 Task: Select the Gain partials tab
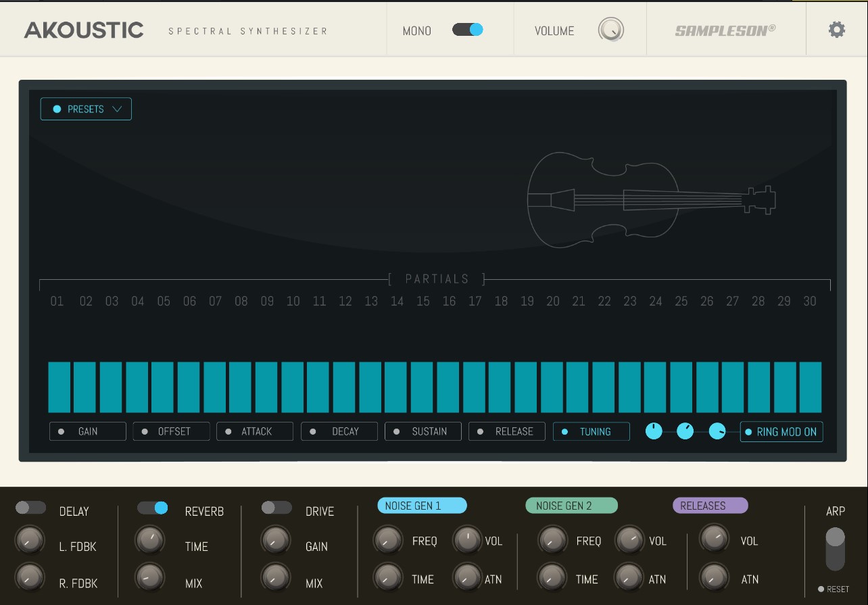click(x=88, y=431)
